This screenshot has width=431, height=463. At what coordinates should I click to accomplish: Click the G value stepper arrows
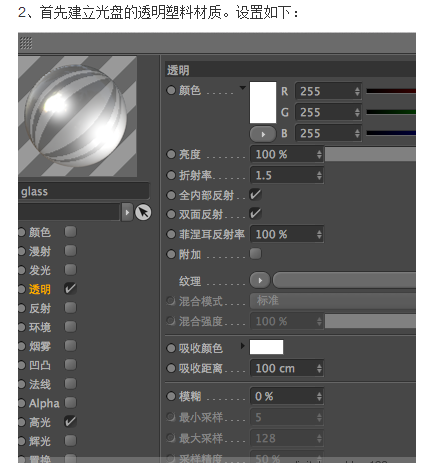357,112
